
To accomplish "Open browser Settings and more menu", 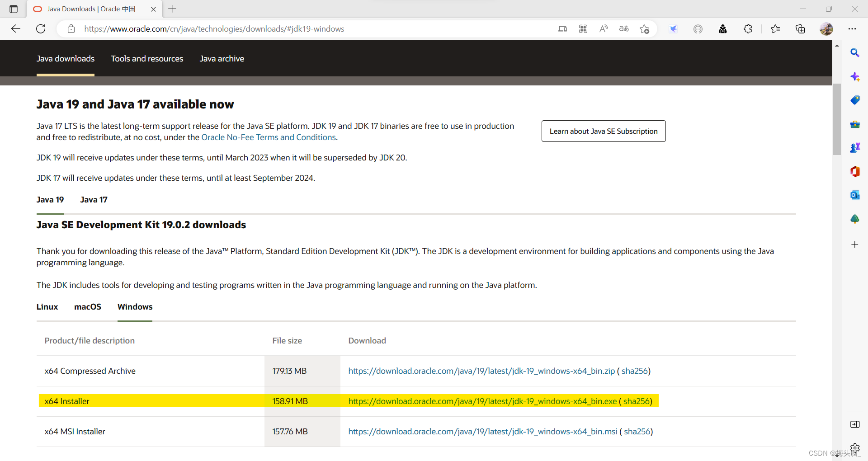I will click(x=852, y=29).
